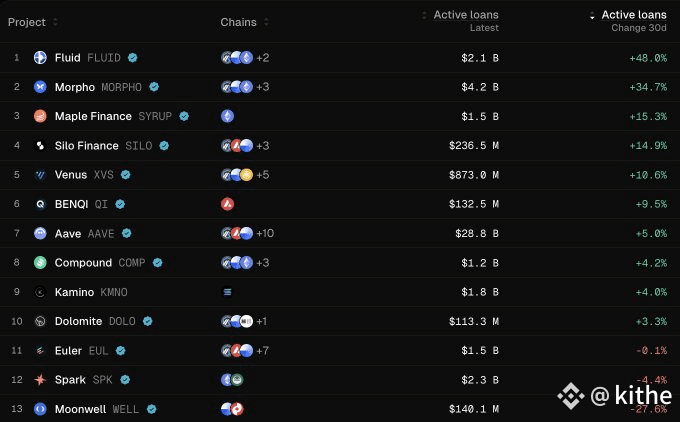
Task: Click the Morpho project logo icon
Action: pos(40,87)
